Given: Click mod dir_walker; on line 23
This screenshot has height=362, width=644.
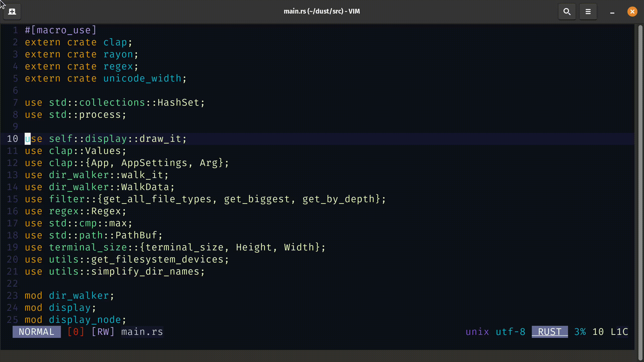Looking at the screenshot, I should tap(69, 295).
